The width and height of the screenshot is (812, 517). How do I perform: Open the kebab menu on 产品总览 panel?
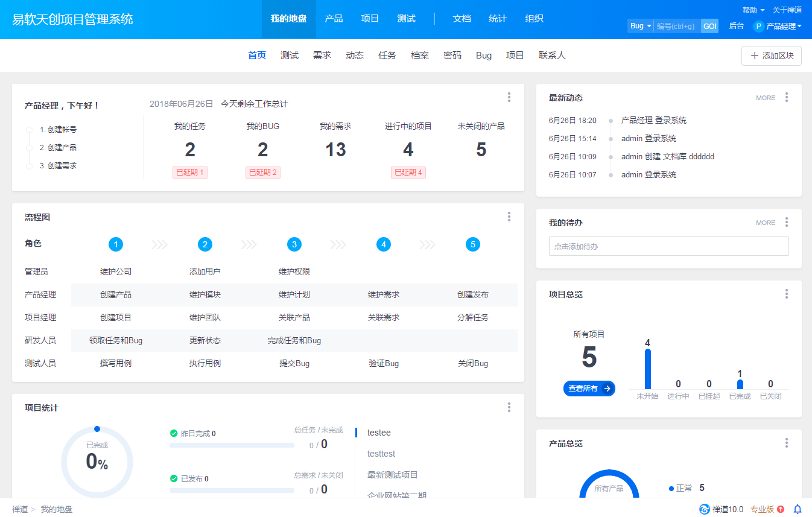click(x=786, y=443)
